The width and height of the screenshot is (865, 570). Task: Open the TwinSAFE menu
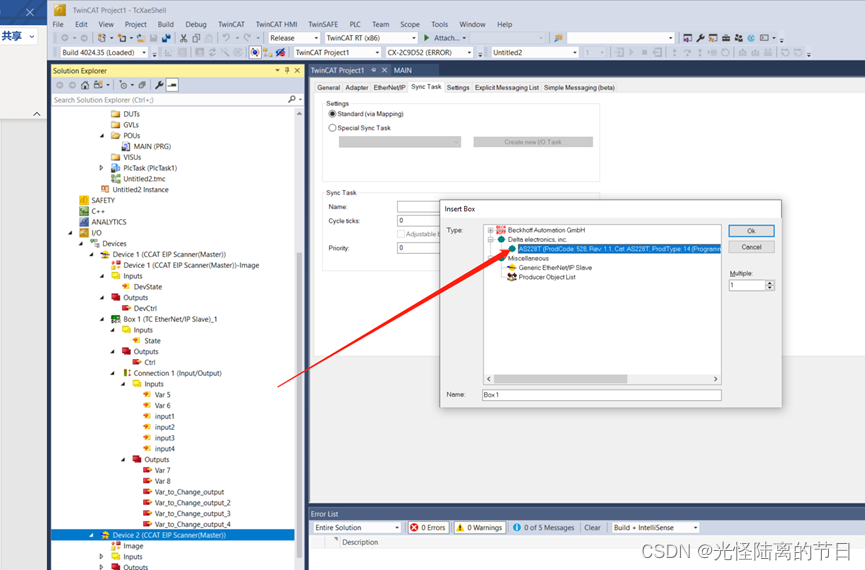tap(323, 24)
